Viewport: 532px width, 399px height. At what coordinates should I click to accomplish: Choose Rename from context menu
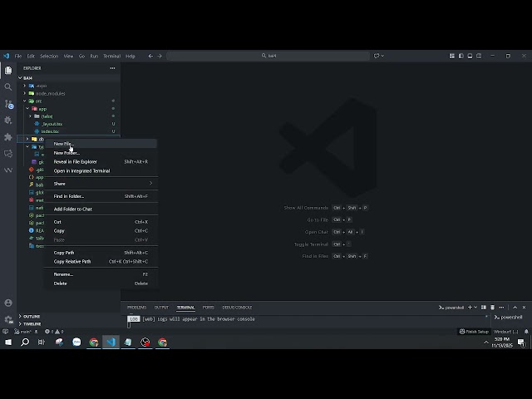click(101, 274)
